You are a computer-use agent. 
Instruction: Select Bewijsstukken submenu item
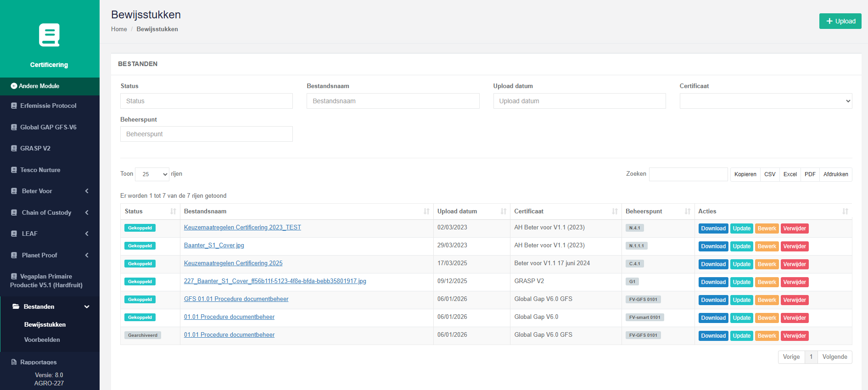[x=45, y=324]
